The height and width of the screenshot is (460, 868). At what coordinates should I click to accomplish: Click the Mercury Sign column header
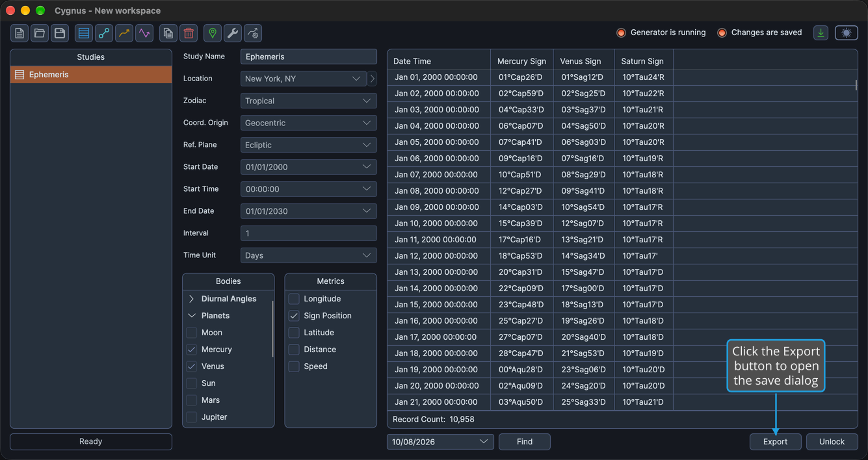coord(521,61)
